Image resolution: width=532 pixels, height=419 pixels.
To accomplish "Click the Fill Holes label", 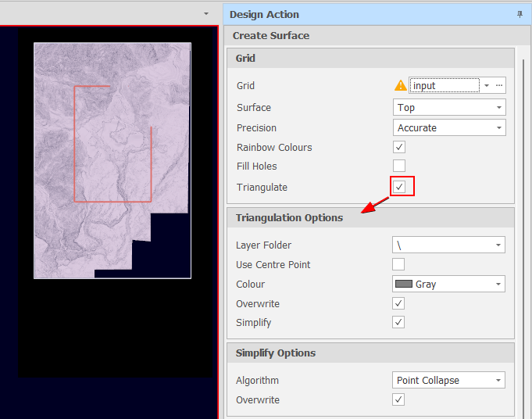I will (x=256, y=166).
